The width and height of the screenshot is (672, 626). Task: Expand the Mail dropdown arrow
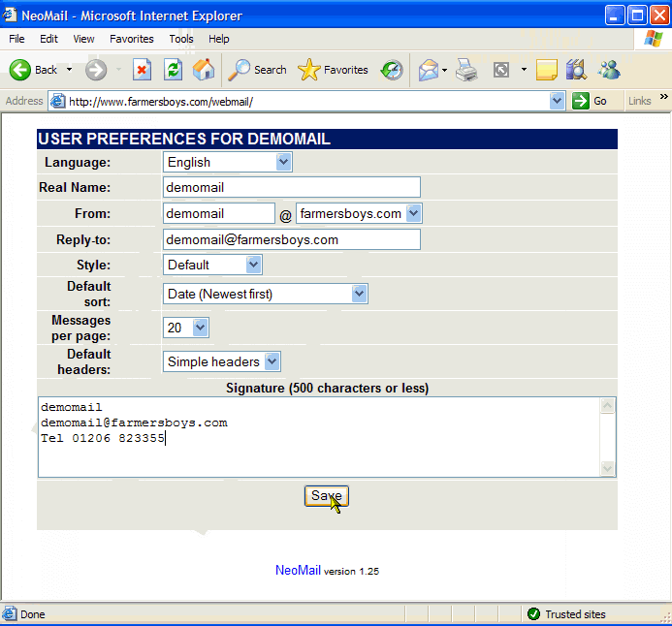tap(444, 70)
